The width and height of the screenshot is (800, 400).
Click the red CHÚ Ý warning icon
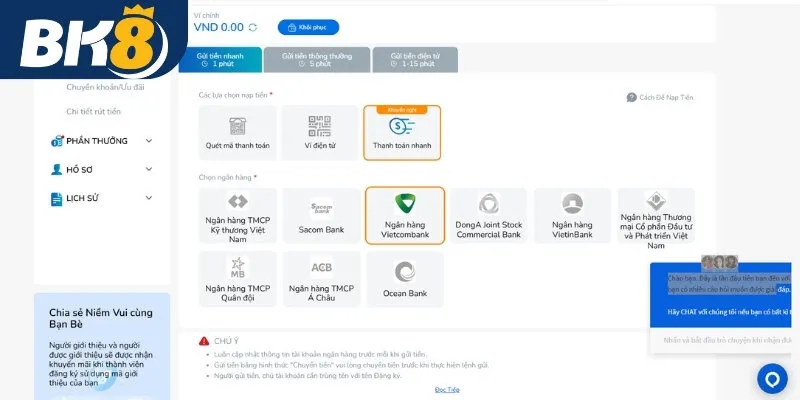[204, 341]
